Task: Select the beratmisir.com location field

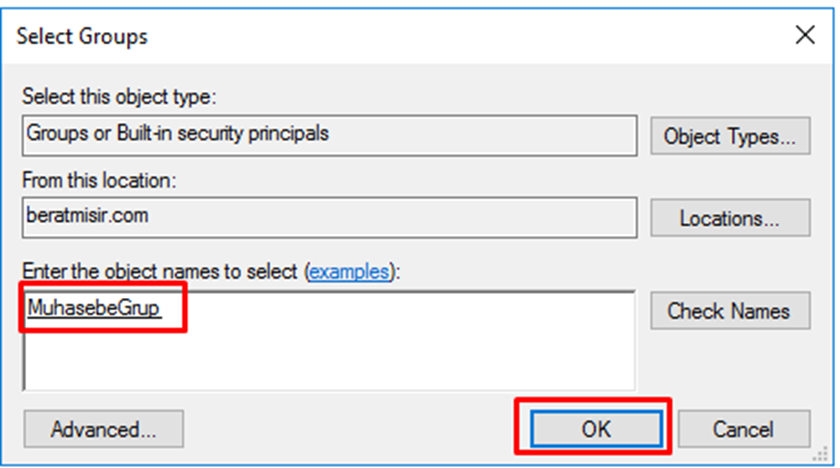Action: [329, 215]
